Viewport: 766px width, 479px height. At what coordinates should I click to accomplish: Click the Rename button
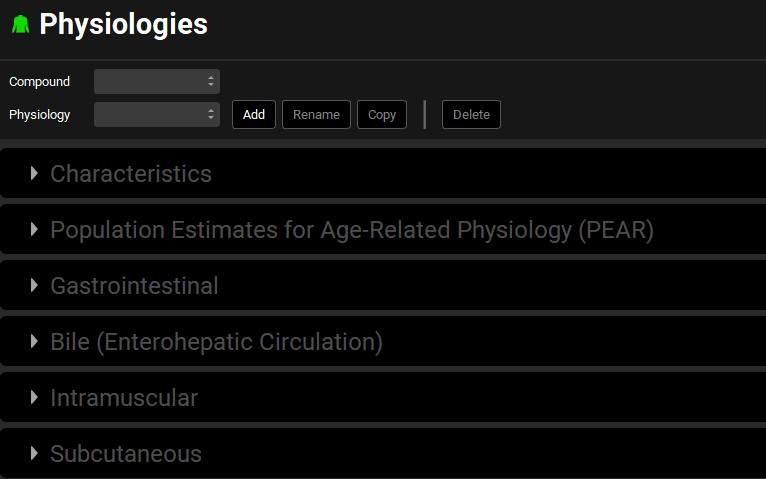pyautogui.click(x=316, y=114)
